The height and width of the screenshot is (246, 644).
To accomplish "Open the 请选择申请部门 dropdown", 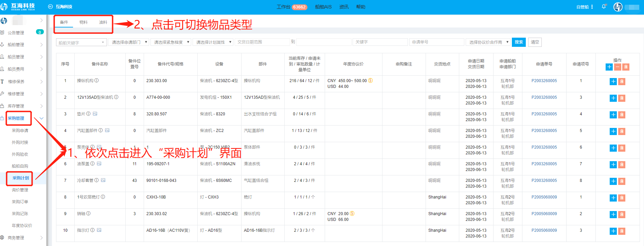I will 128,42.
